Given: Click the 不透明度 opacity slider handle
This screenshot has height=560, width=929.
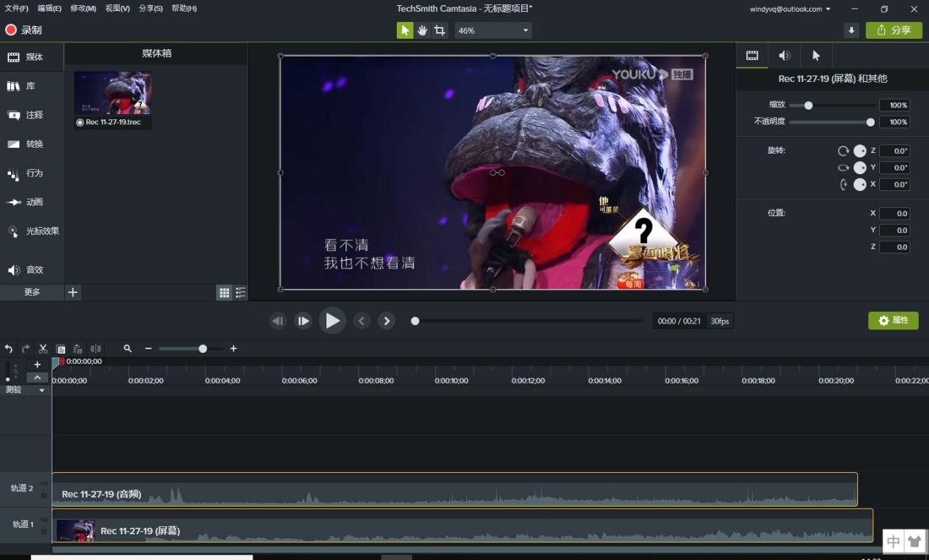Looking at the screenshot, I should click(x=870, y=122).
